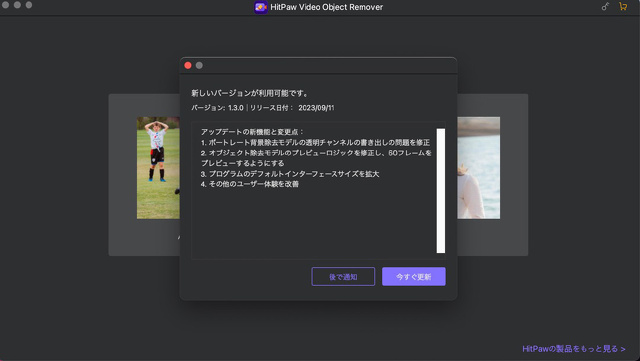This screenshot has width=640, height=361.
Task: Click the HitPaw Video Object Remover window title
Action: (327, 7)
